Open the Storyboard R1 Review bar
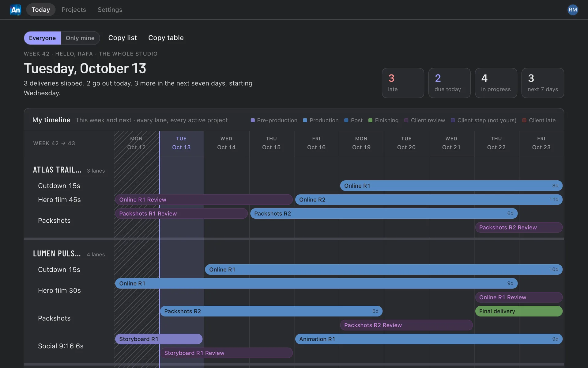The width and height of the screenshot is (588, 368). [x=226, y=353]
